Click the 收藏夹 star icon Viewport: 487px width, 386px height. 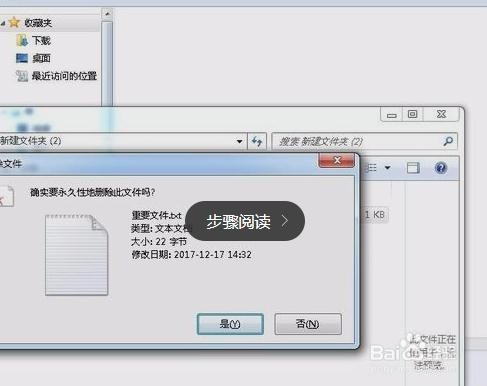(x=14, y=23)
